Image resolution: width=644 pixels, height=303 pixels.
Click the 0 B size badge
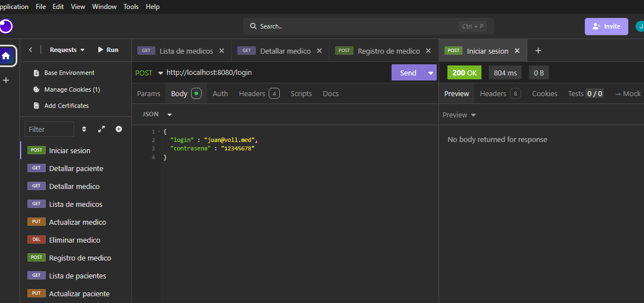point(539,73)
